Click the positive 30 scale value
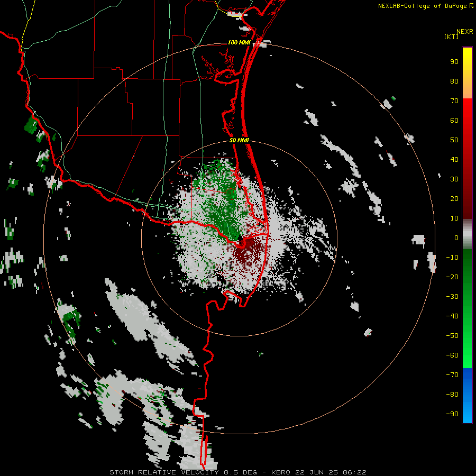The width and height of the screenshot is (476, 476). (454, 179)
